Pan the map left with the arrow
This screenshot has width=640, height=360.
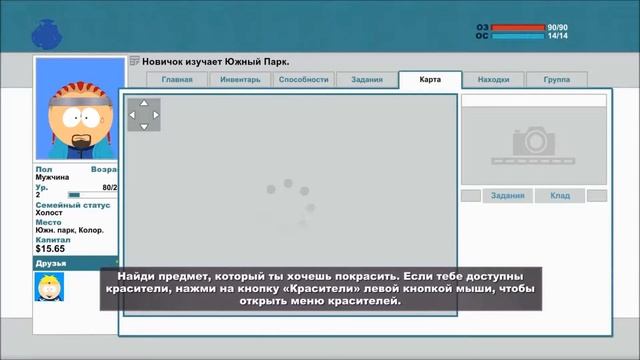coord(132,115)
